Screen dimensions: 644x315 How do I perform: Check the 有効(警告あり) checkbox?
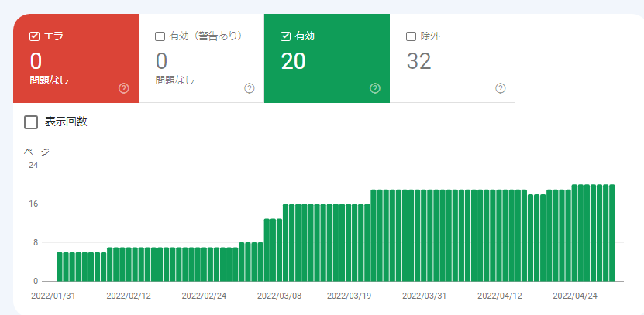click(x=160, y=36)
